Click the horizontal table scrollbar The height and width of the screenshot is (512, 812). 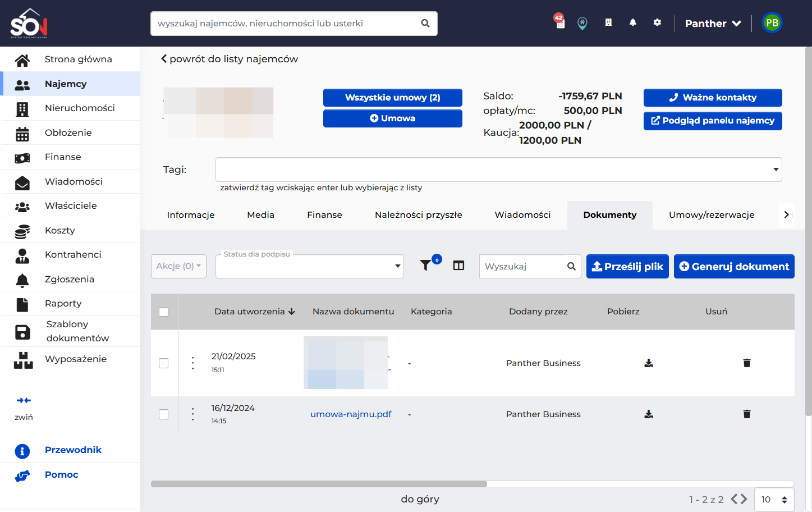point(319,484)
